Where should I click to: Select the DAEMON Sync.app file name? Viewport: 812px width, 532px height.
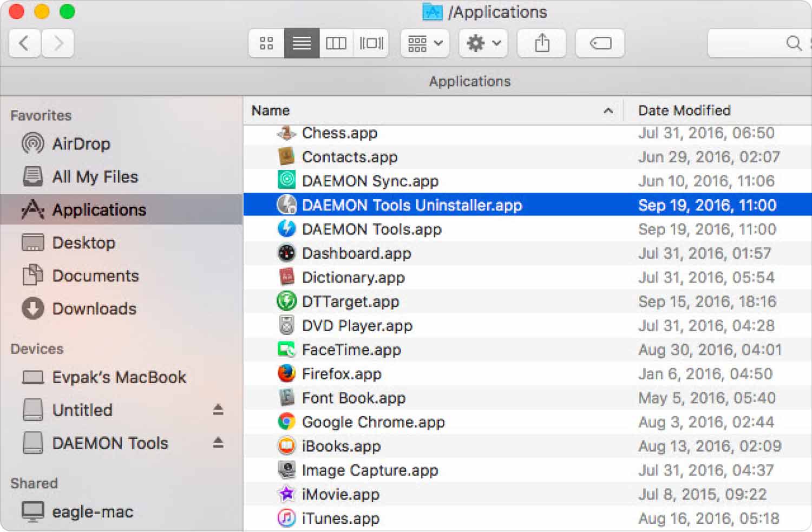(370, 181)
